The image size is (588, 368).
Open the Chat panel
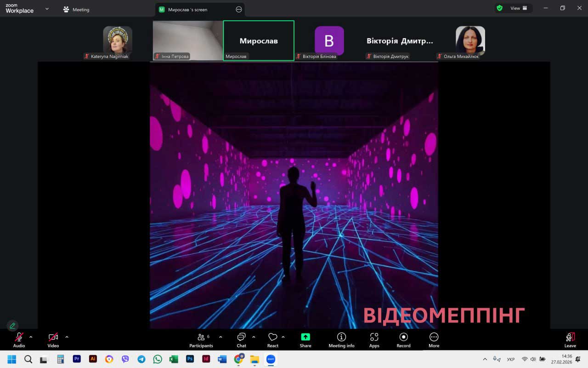click(241, 340)
